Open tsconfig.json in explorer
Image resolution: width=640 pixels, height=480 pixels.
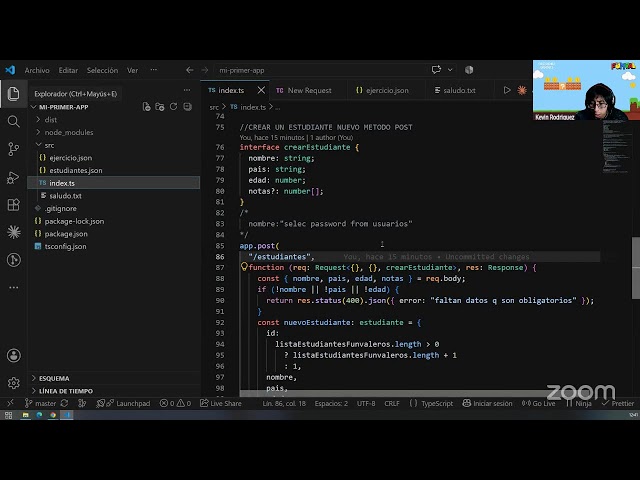[x=65, y=246]
